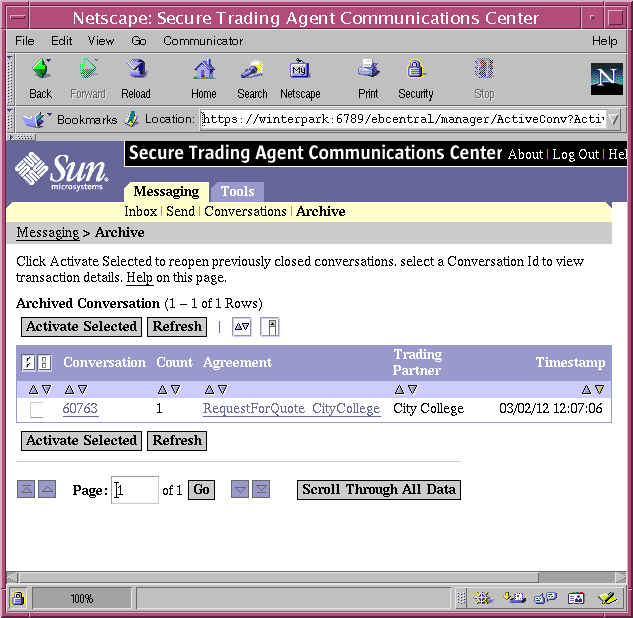Click the table preferences icon above the table
Screen dimensions: 633x618
coord(270,327)
